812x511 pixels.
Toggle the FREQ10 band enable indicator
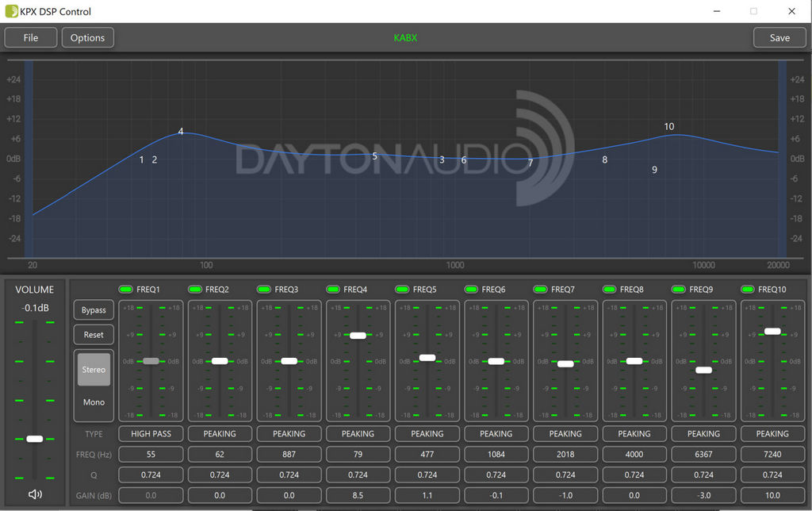[x=748, y=289]
